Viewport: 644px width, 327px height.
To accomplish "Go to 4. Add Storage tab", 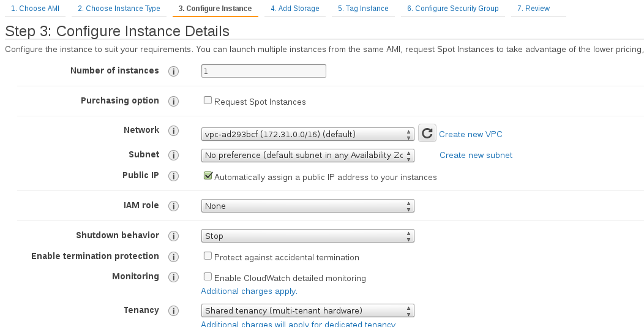I will point(295,9).
